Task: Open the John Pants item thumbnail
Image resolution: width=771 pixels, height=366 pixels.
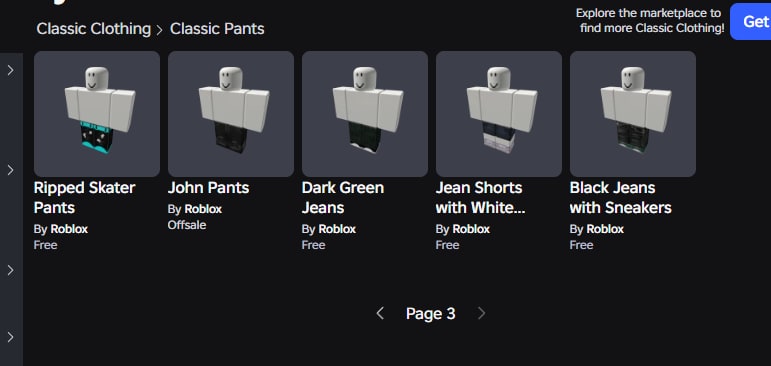Action: pyautogui.click(x=231, y=114)
